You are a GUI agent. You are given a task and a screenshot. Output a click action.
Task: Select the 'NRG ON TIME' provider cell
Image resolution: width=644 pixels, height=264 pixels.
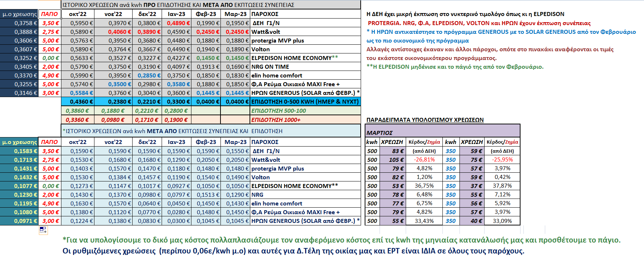click(305, 67)
